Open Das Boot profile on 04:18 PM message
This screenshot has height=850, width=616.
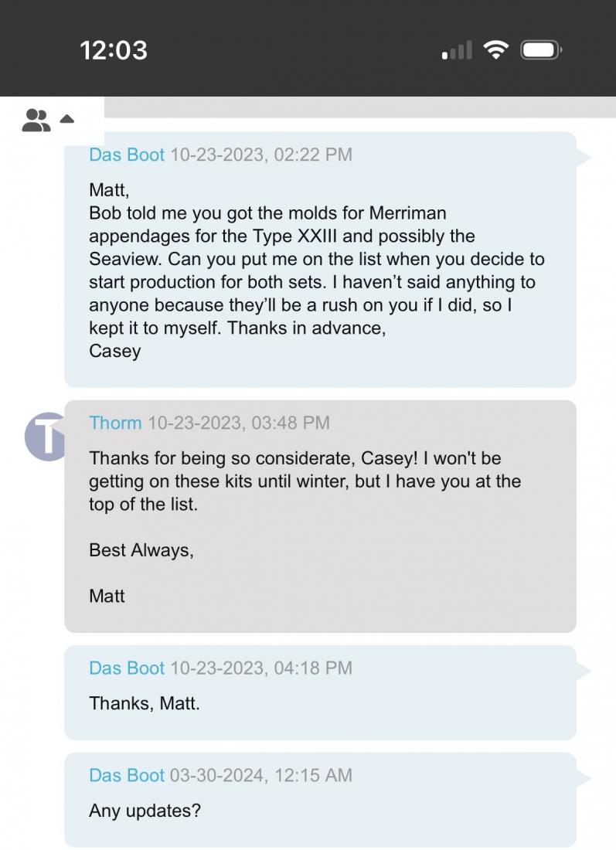point(127,668)
